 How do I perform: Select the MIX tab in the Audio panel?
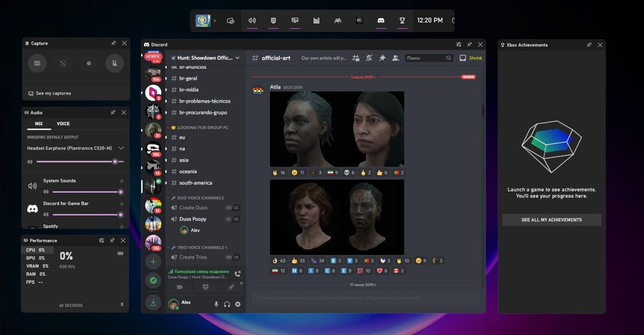tap(38, 124)
